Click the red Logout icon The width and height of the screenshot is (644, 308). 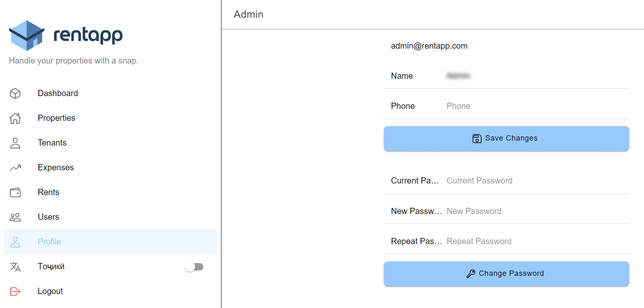coord(15,292)
